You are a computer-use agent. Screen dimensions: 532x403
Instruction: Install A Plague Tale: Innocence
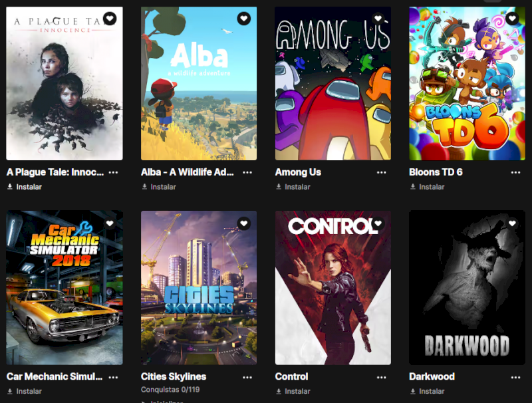pyautogui.click(x=25, y=187)
